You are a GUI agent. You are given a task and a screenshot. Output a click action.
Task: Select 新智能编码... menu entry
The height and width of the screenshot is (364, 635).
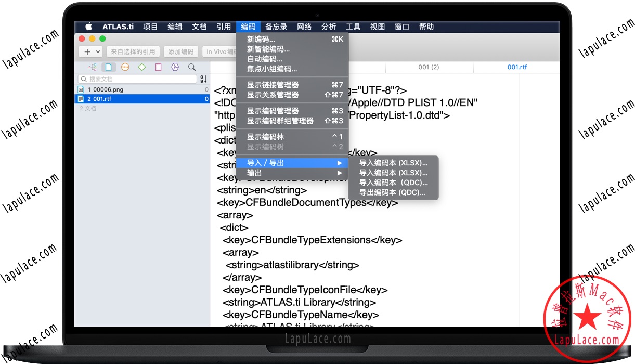coord(268,49)
